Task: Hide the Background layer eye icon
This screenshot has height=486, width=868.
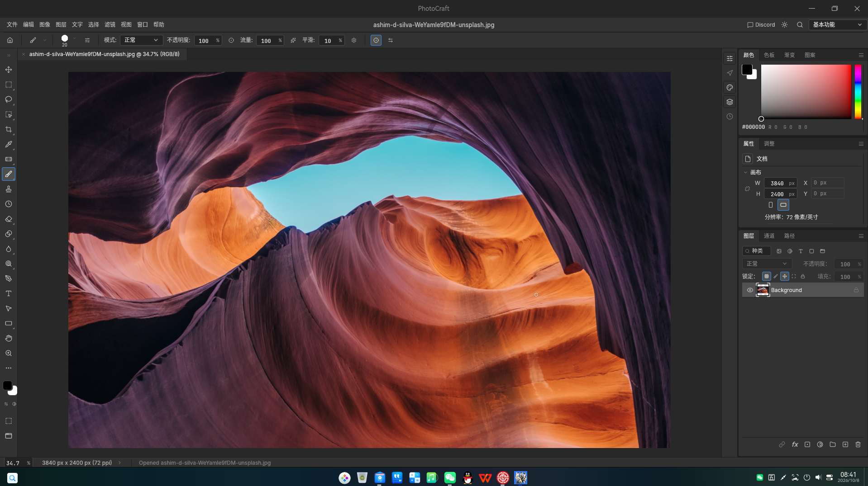Action: click(750, 290)
